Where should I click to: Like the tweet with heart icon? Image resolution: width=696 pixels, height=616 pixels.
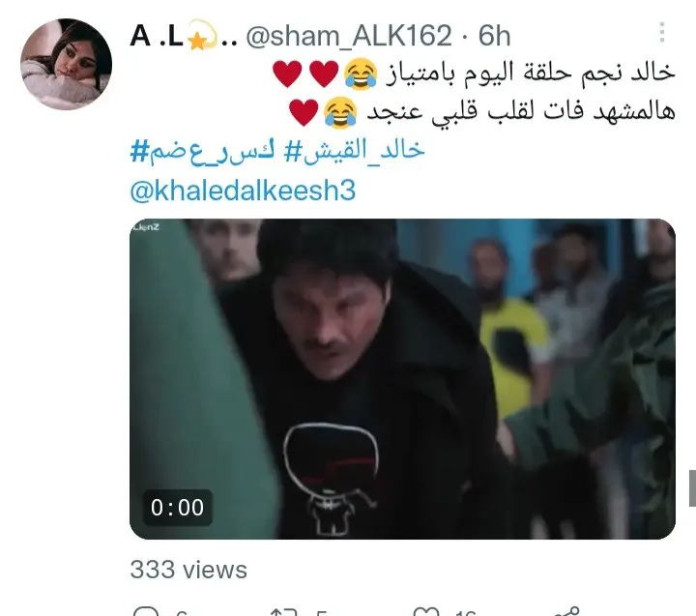tap(426, 611)
